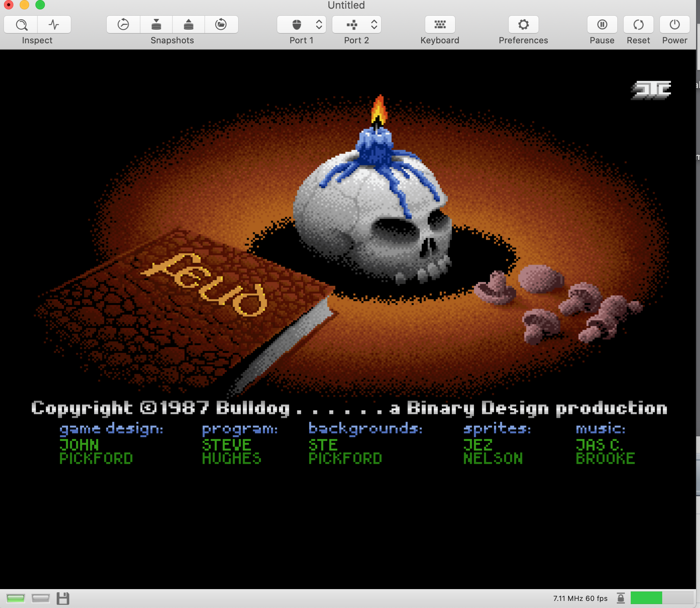Open the snapshot browser folder icon
Screen dimensions: 700x608
[x=221, y=25]
